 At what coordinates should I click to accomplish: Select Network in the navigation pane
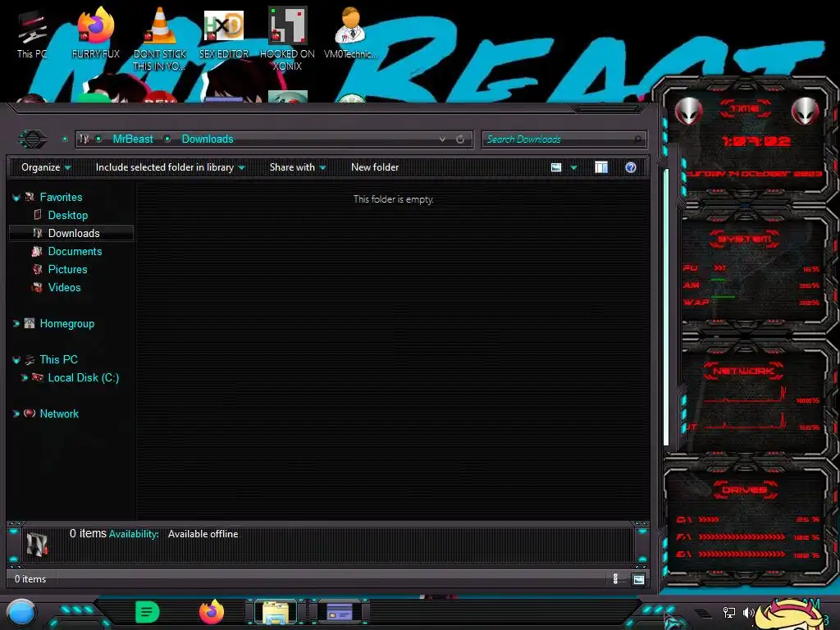(x=59, y=413)
